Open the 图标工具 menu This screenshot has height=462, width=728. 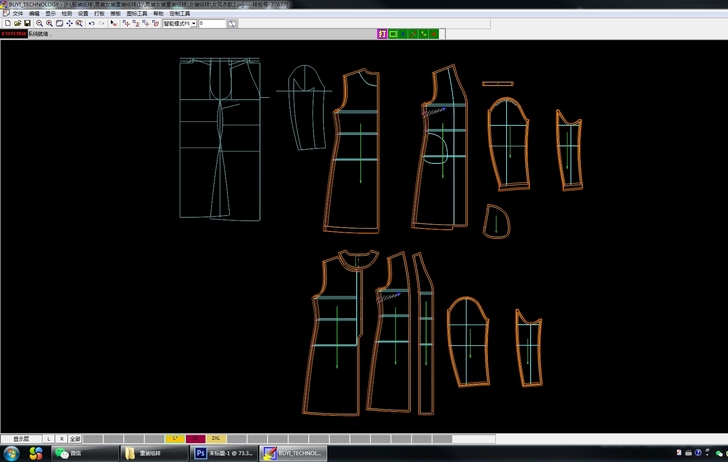pos(136,13)
